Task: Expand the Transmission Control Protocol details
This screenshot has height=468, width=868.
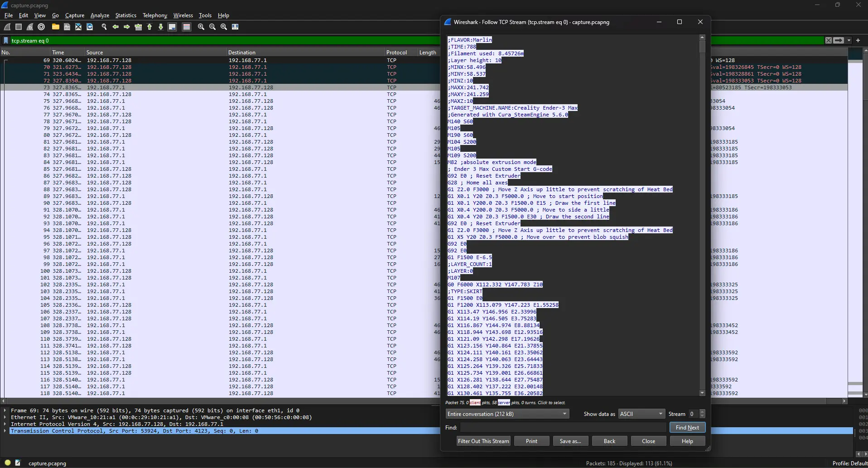Action: (5, 431)
